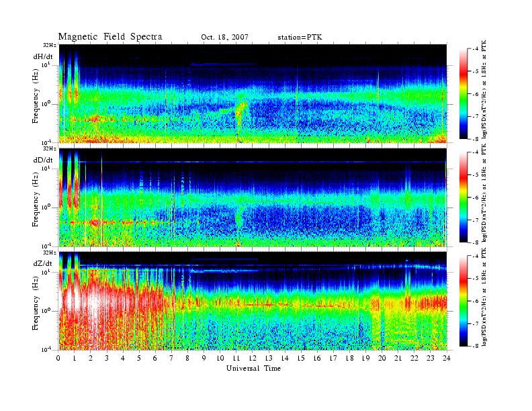Select the "dZ/dt" panel label
The image size is (532, 411).
tap(43, 263)
